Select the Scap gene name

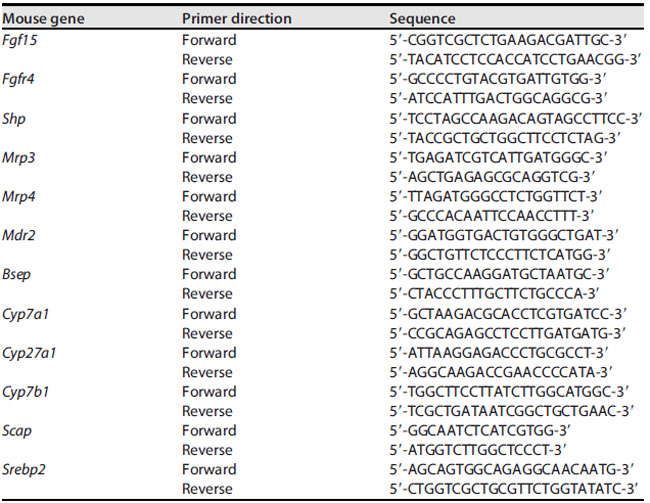tap(17, 431)
